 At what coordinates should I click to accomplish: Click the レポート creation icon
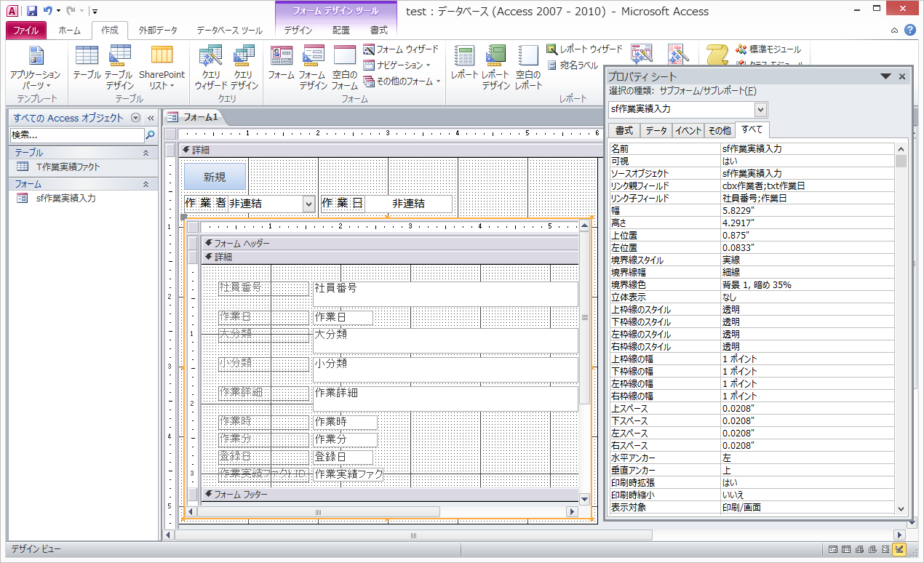click(463, 64)
